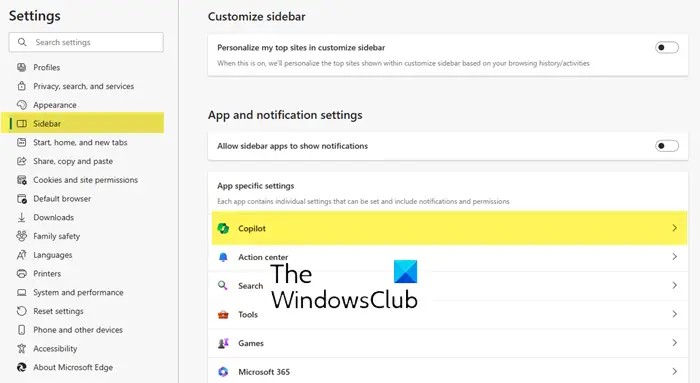Open System and performance settings
Image resolution: width=700 pixels, height=383 pixels.
coord(78,292)
